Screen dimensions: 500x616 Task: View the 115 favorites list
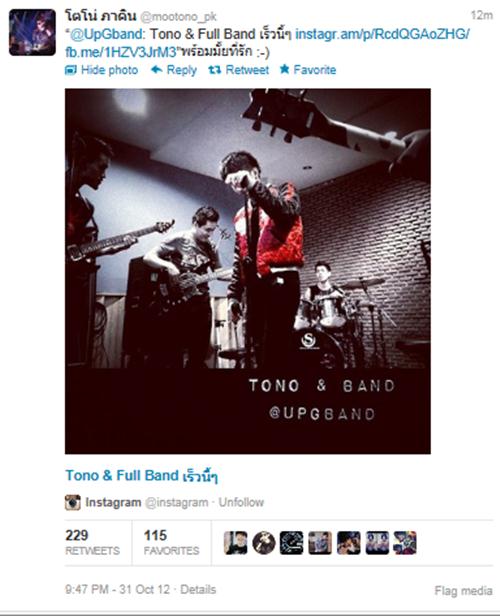point(171,543)
